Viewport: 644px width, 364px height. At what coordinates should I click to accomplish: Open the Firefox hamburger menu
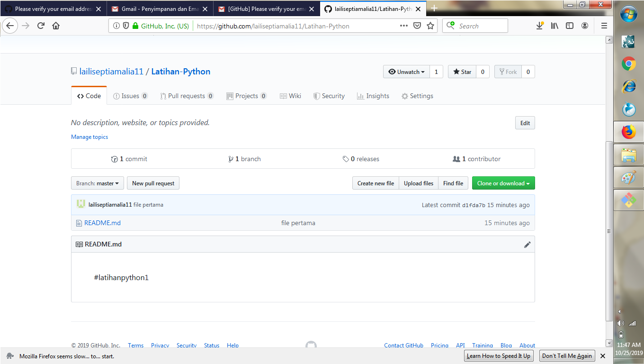point(604,26)
